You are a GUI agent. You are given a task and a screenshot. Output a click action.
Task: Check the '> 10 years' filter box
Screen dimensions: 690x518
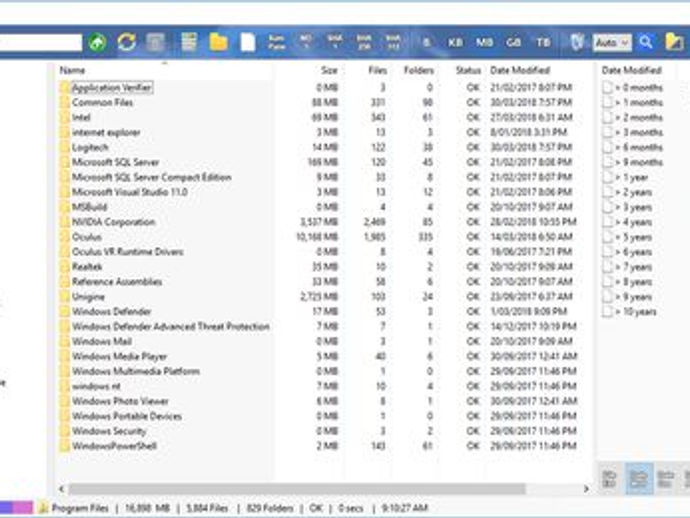[607, 312]
